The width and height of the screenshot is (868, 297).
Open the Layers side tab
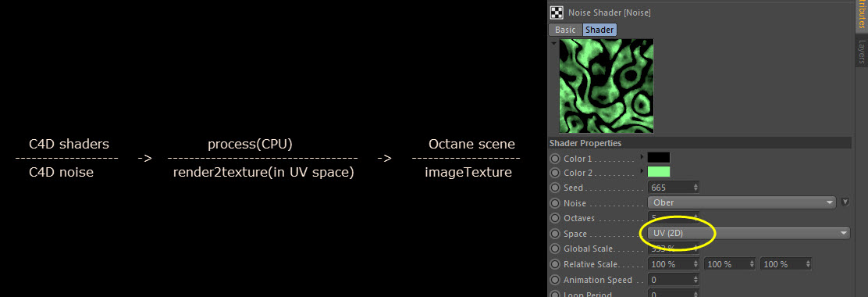861,52
